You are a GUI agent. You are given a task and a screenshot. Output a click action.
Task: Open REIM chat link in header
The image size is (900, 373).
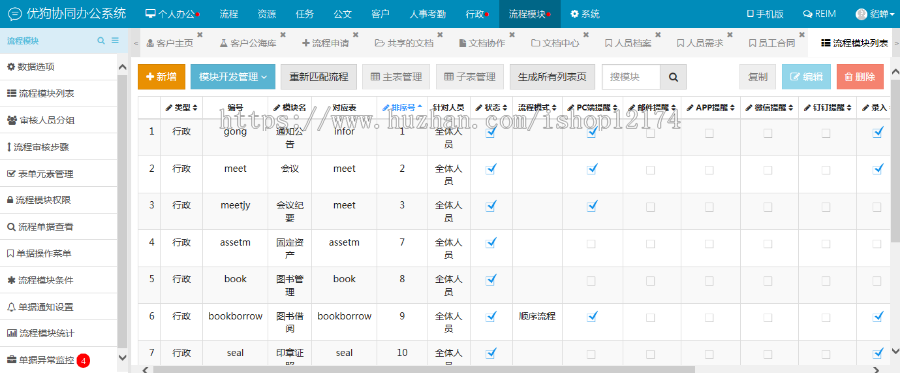pyautogui.click(x=820, y=14)
